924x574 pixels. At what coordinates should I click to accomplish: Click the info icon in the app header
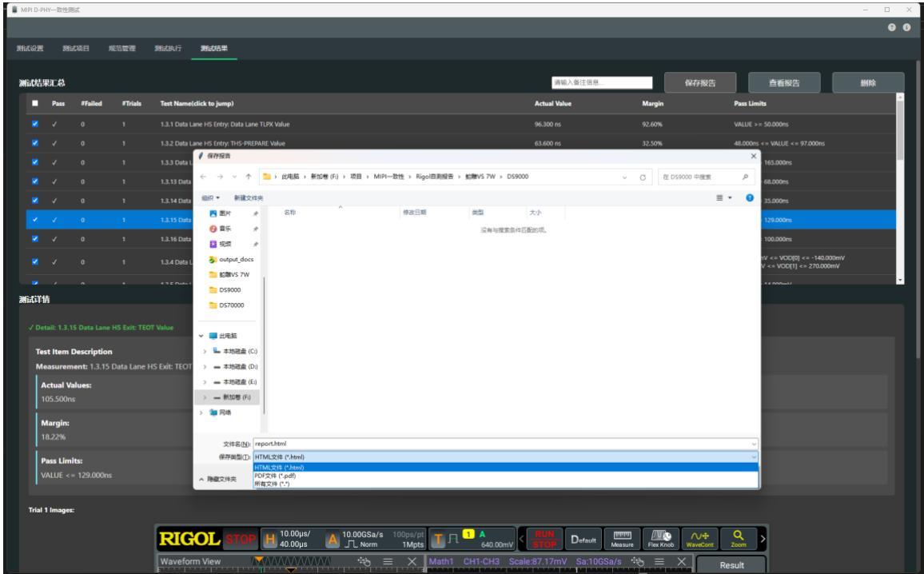click(906, 27)
